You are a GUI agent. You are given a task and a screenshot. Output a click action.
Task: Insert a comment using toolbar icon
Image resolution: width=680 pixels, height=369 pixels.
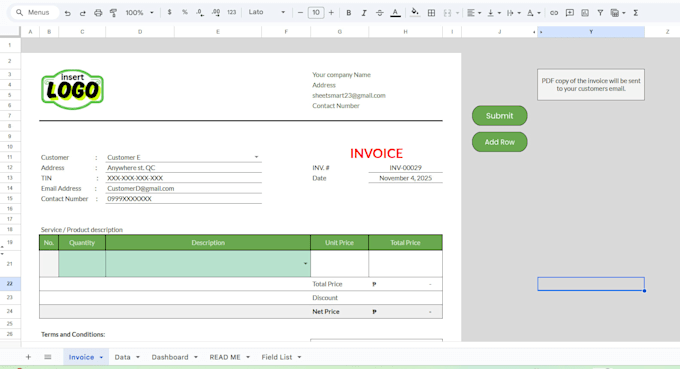569,13
